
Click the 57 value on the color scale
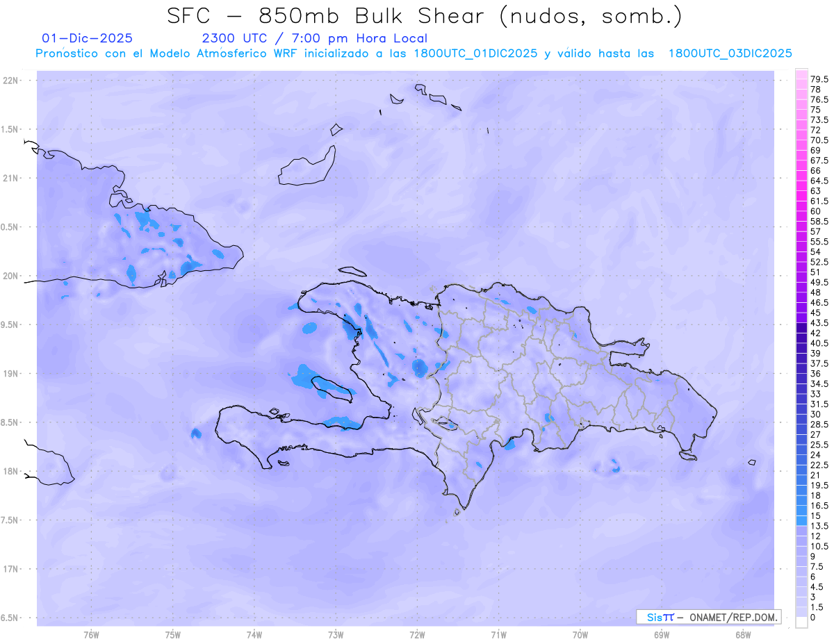(816, 231)
